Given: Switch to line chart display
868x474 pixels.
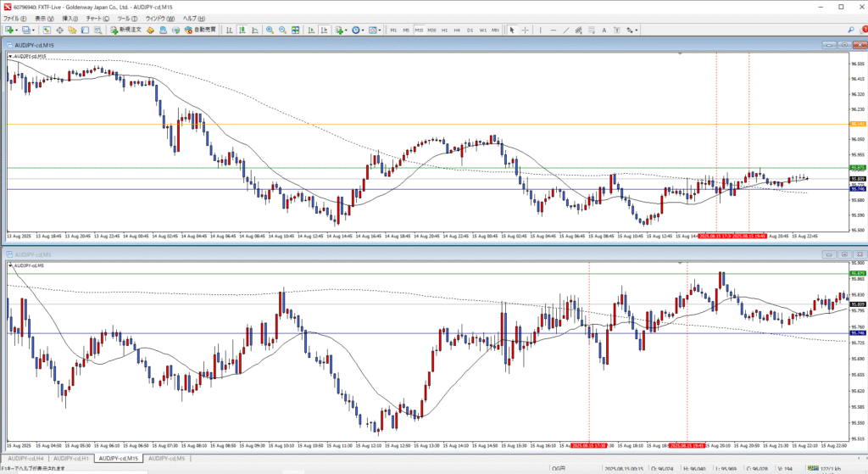Looking at the screenshot, I should tap(254, 30).
